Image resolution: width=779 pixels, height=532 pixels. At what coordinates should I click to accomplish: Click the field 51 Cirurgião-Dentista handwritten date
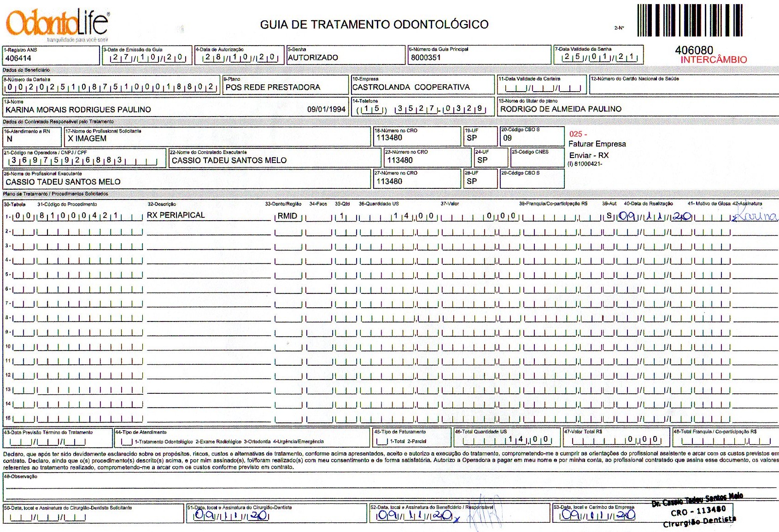[231, 515]
